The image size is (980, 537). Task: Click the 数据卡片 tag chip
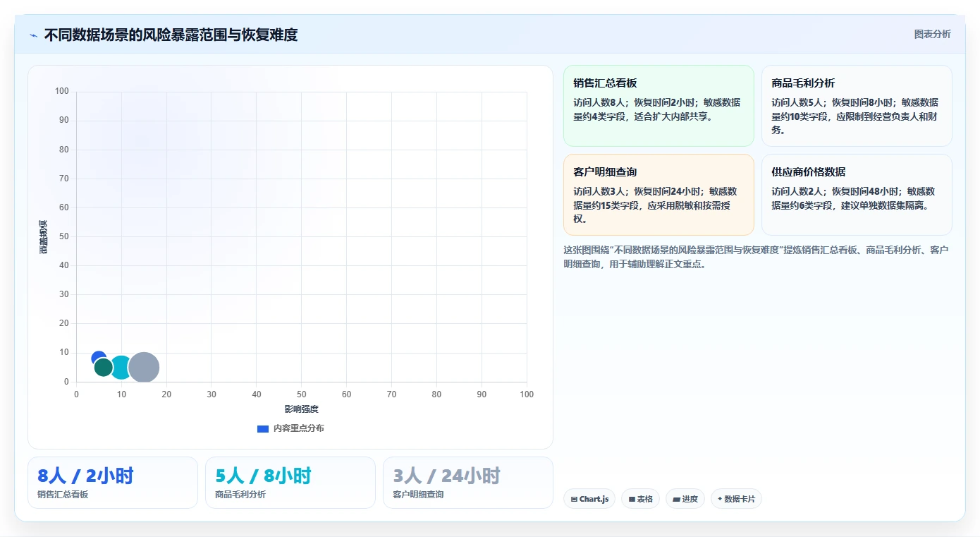[736, 499]
